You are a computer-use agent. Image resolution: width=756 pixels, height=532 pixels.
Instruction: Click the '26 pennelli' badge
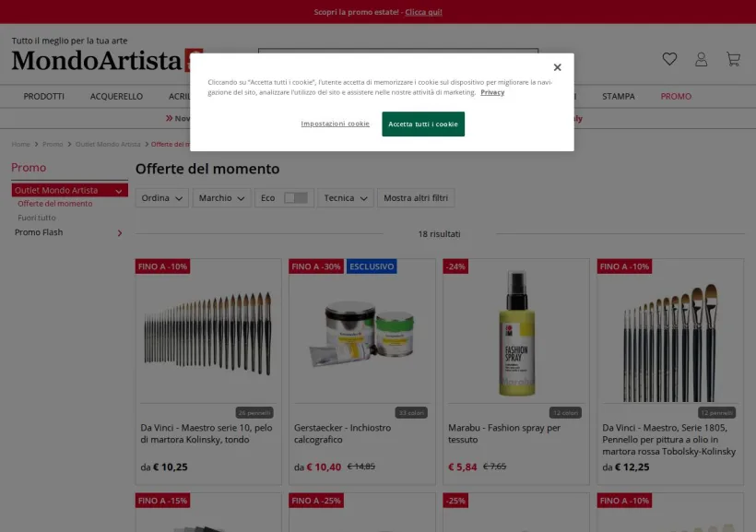[254, 412]
